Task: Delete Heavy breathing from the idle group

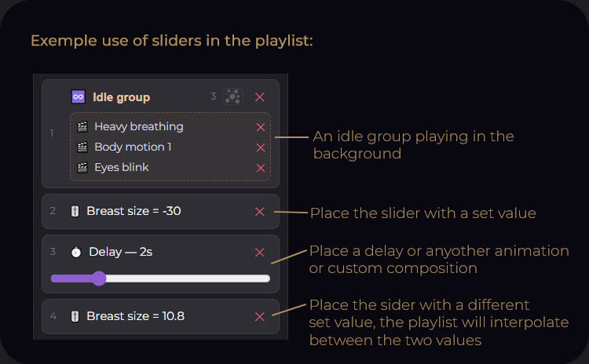Action: coord(261,127)
